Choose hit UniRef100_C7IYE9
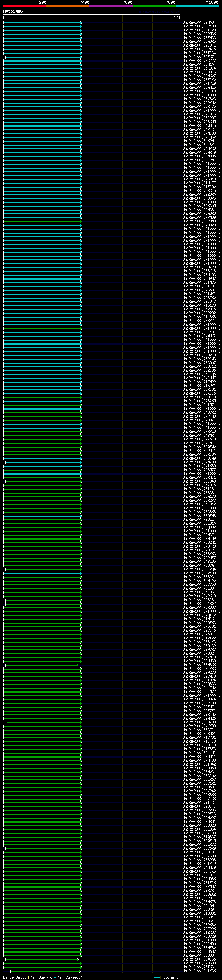This screenshot has width=222, height=980. point(199,84)
